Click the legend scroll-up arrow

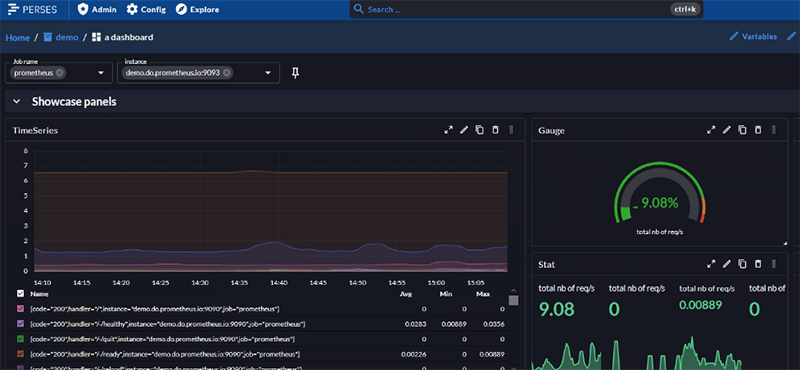click(513, 291)
